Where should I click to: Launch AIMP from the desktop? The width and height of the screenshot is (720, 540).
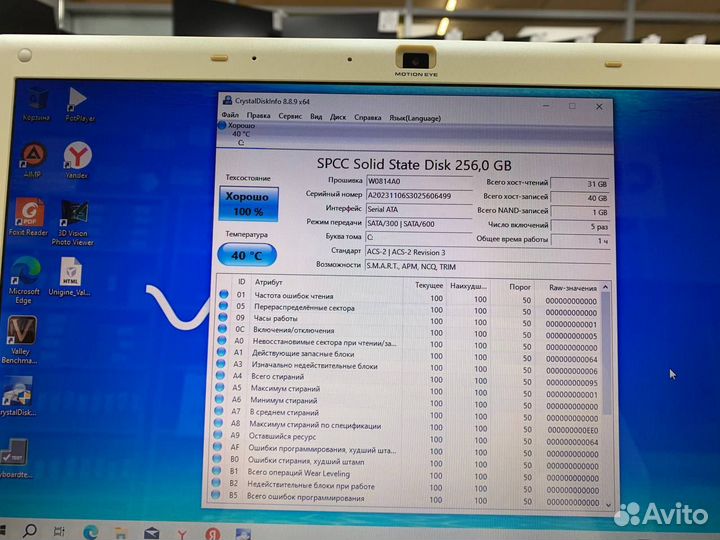coord(33,161)
